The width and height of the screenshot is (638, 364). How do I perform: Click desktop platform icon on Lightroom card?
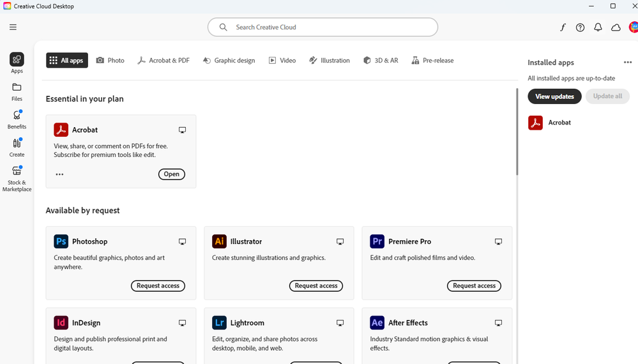[340, 323]
